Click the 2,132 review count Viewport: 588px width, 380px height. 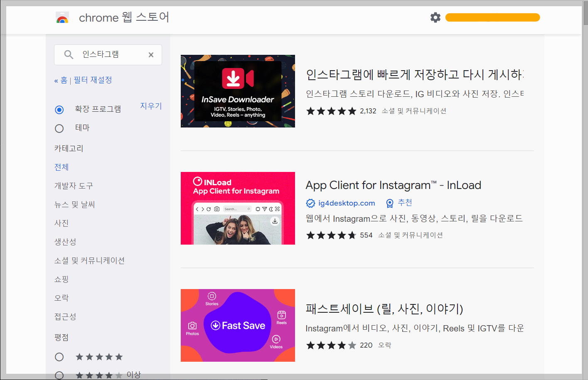368,111
